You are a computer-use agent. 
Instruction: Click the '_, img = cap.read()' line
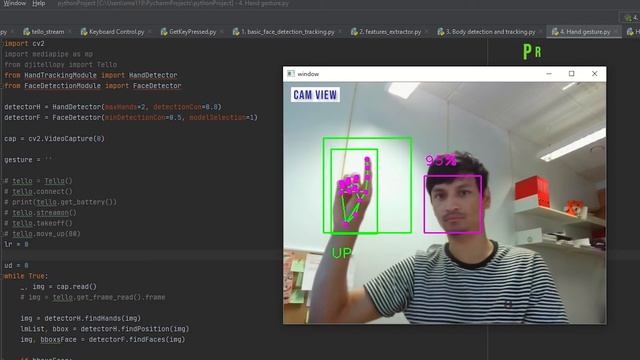click(58, 287)
